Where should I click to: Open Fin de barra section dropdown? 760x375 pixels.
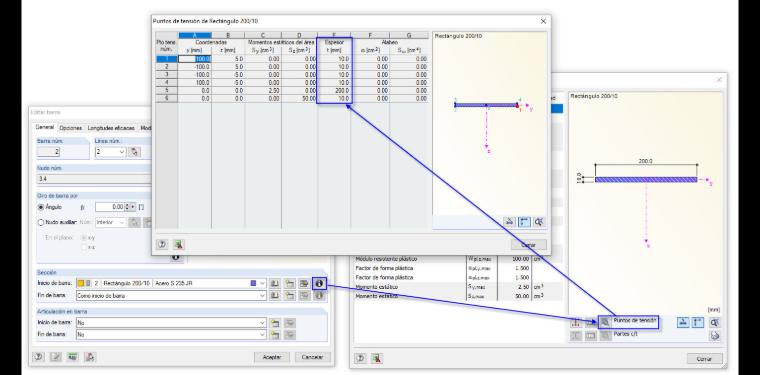pos(263,295)
